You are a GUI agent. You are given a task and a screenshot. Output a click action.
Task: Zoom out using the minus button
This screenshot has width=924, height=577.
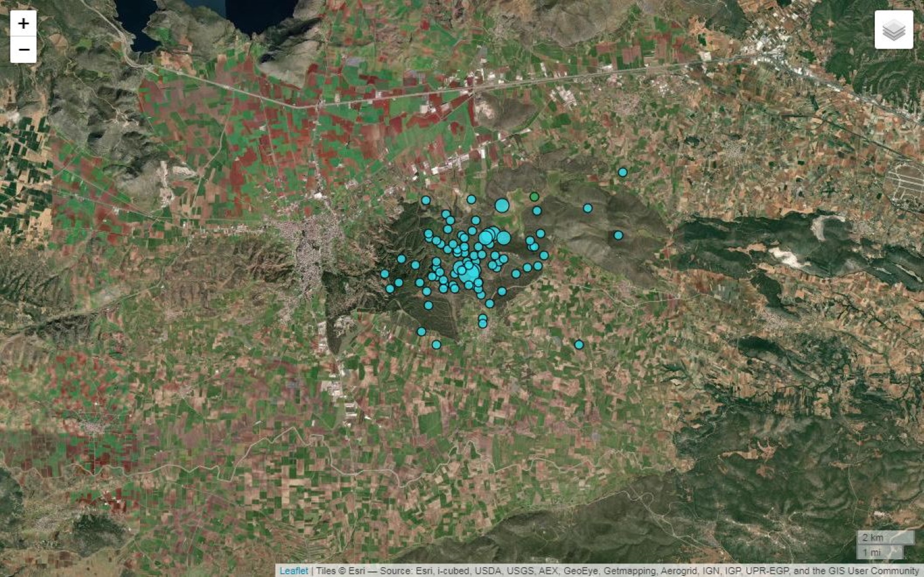[x=23, y=49]
